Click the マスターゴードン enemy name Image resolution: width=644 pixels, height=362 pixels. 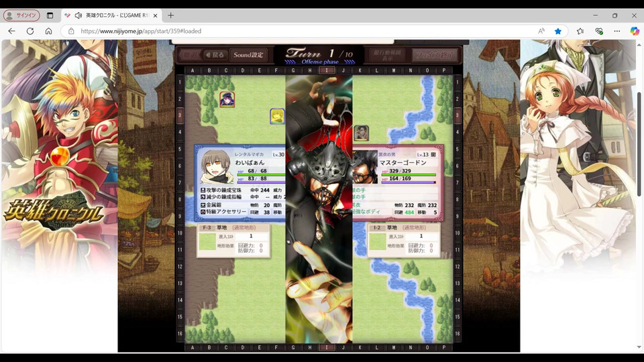tap(403, 162)
